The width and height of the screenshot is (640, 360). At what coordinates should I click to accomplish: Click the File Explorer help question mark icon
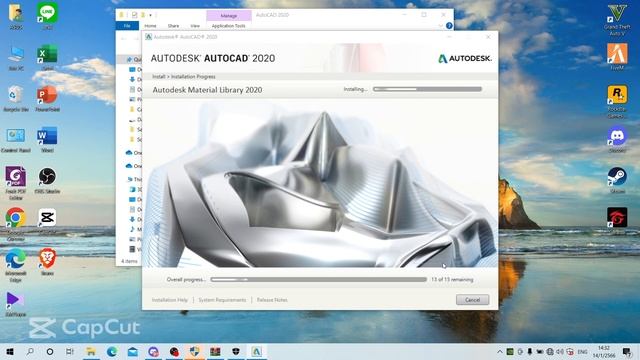click(x=449, y=26)
